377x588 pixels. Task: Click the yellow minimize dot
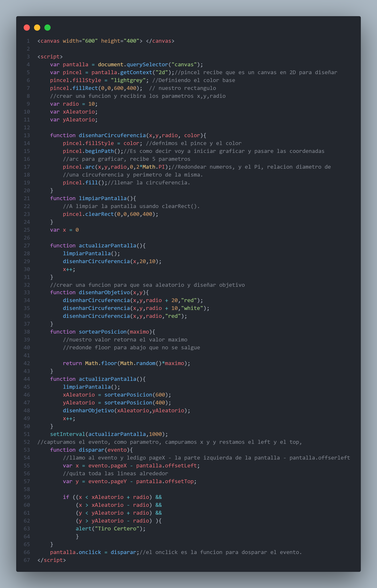[37, 28]
